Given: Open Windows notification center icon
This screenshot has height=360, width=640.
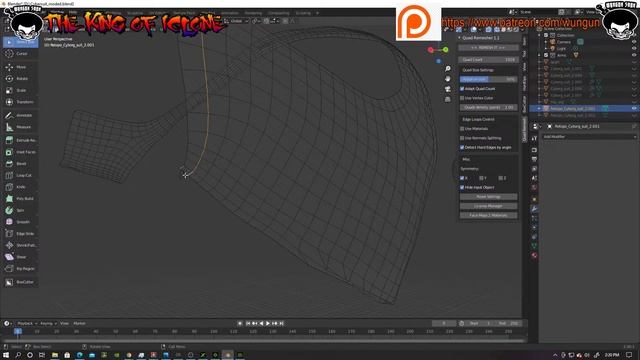Looking at the screenshot, I should (629, 355).
